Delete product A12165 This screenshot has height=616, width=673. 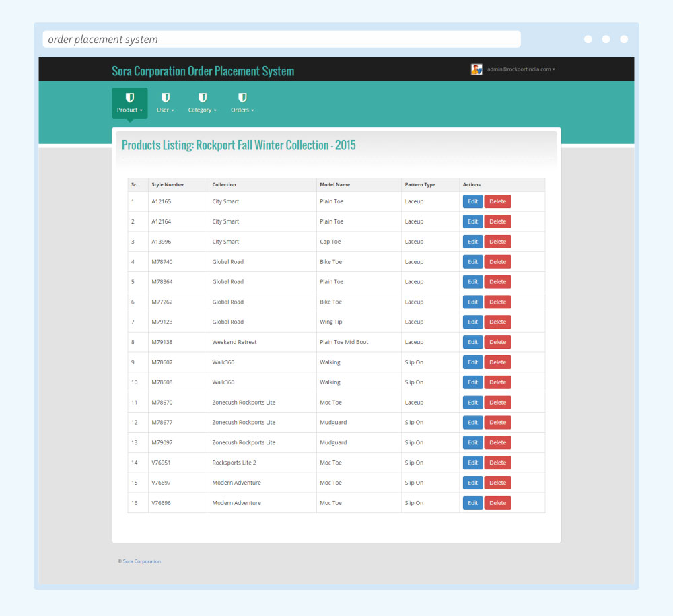pyautogui.click(x=497, y=201)
